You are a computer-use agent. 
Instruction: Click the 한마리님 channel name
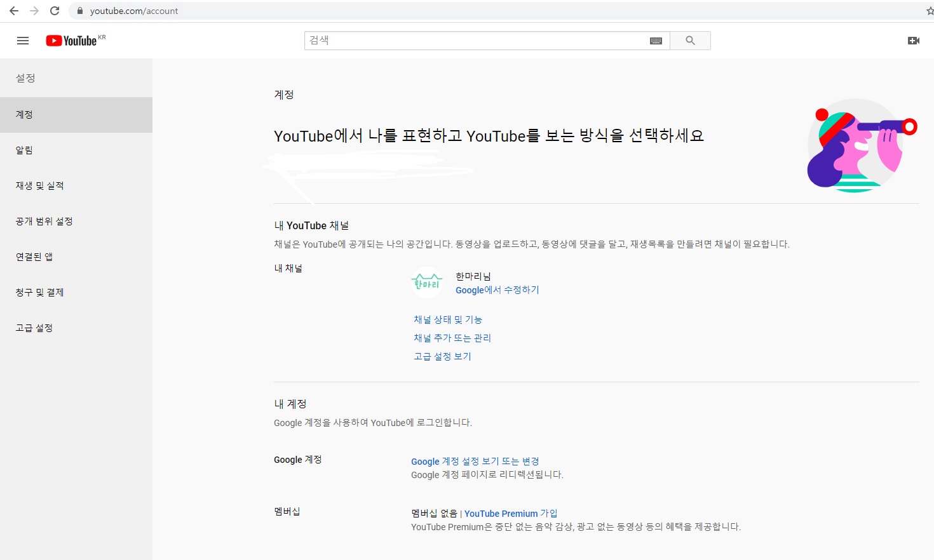coord(473,276)
